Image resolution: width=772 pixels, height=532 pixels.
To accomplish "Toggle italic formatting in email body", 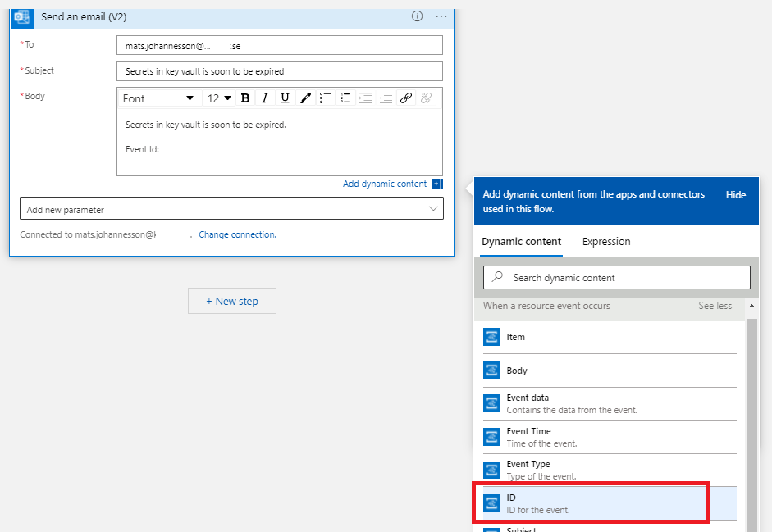I will tap(265, 98).
